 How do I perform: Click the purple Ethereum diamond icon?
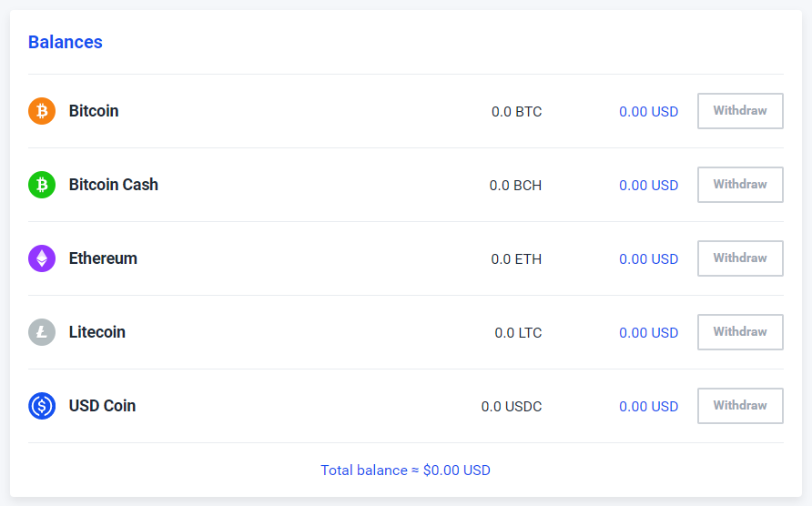pyautogui.click(x=42, y=258)
